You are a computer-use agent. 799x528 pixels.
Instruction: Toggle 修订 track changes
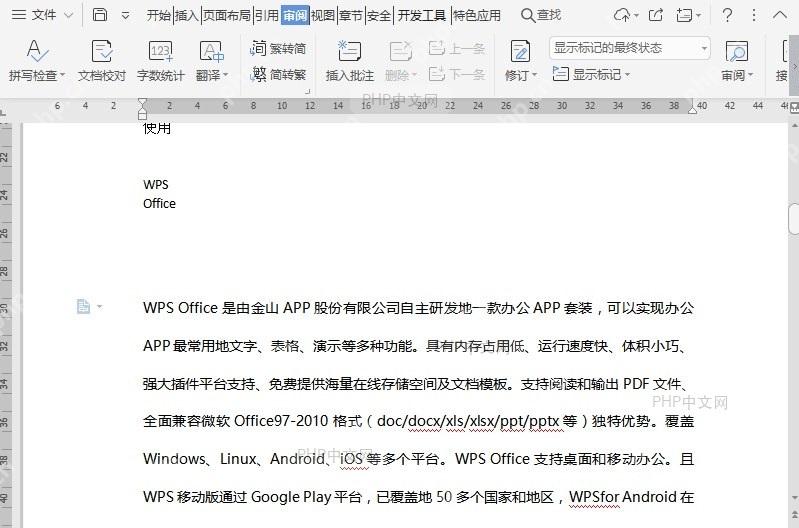[x=518, y=61]
